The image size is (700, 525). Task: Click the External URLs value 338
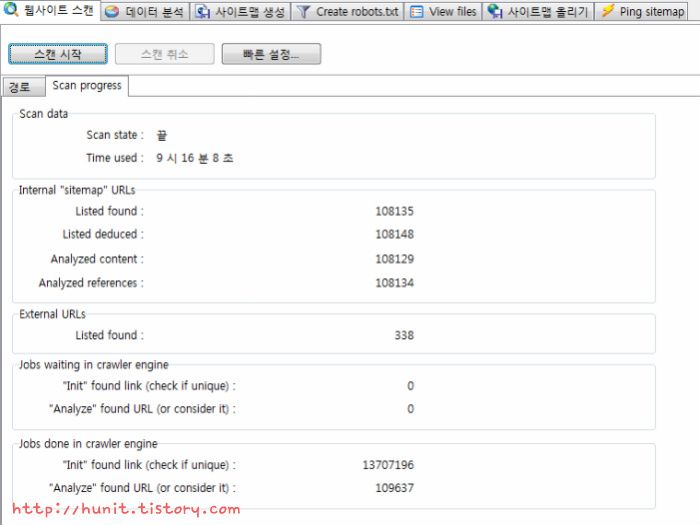pos(404,335)
